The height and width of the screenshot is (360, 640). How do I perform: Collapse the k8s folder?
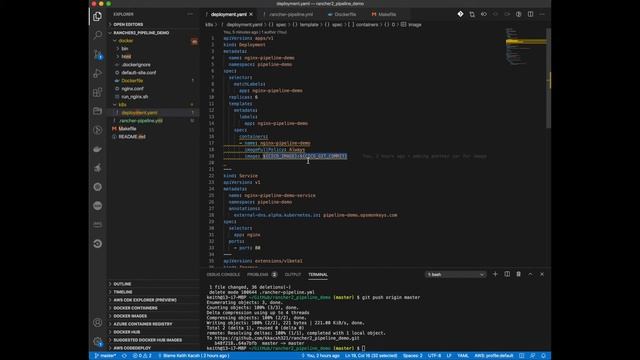[122, 105]
